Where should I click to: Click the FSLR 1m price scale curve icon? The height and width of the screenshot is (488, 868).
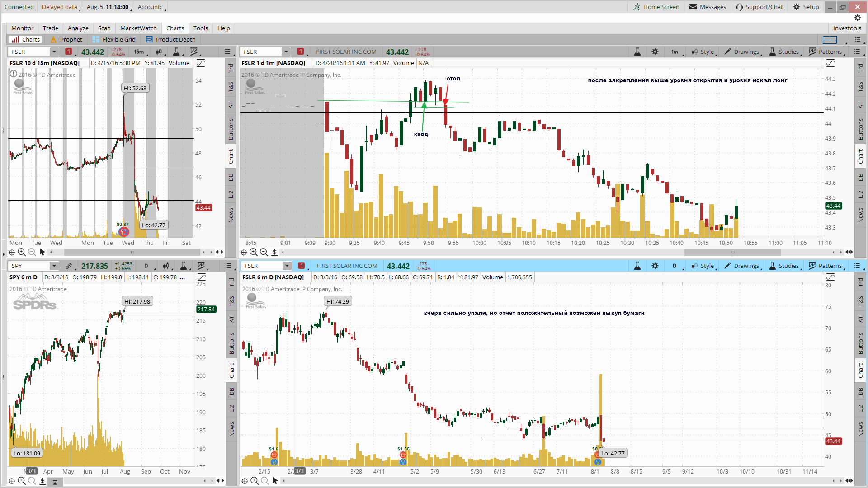(x=830, y=63)
